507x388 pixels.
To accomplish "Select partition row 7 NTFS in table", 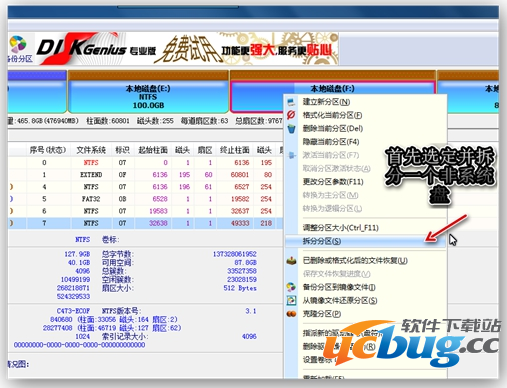I will tap(142, 223).
